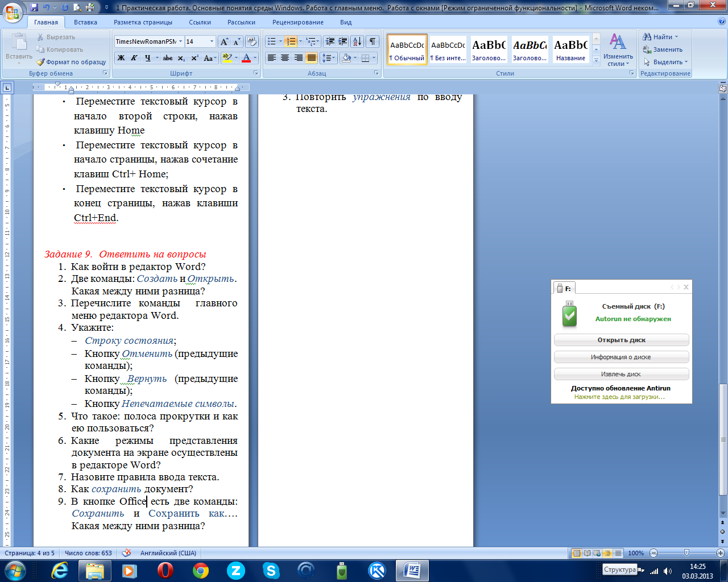Sort text with the A-Z sort icon

click(x=357, y=41)
